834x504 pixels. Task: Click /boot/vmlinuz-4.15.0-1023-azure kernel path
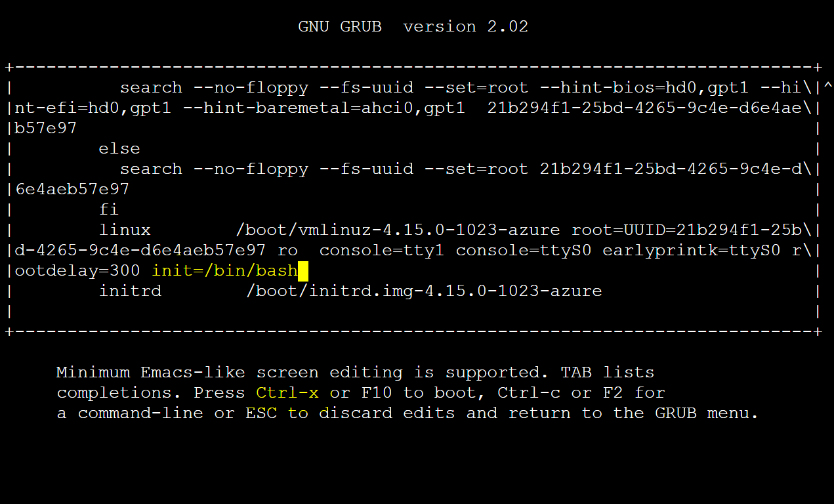coord(398,230)
